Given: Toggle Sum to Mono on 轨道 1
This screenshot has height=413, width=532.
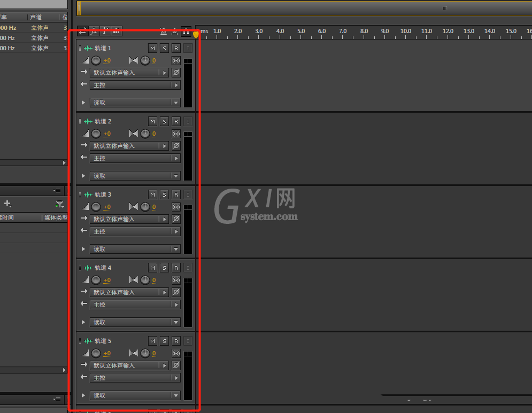Looking at the screenshot, I should click(x=176, y=61).
